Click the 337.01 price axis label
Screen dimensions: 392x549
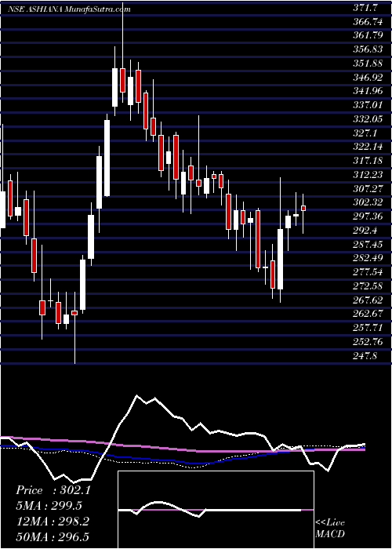pyautogui.click(x=368, y=105)
